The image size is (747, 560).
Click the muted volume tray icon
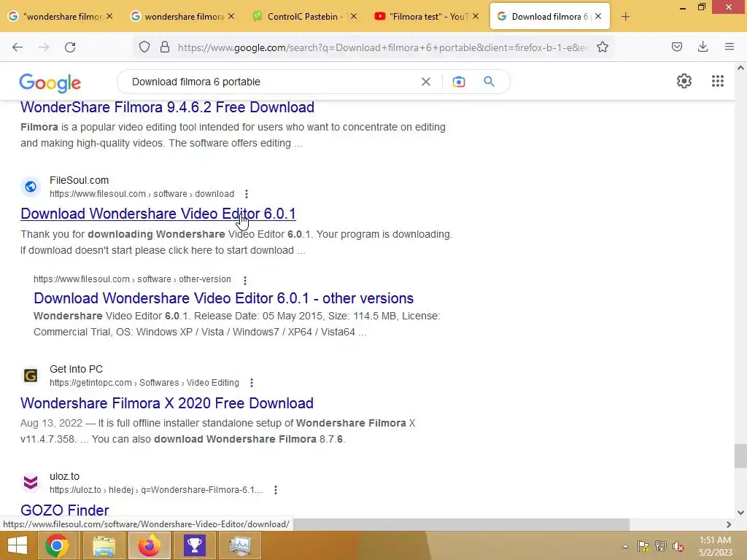coord(678,546)
